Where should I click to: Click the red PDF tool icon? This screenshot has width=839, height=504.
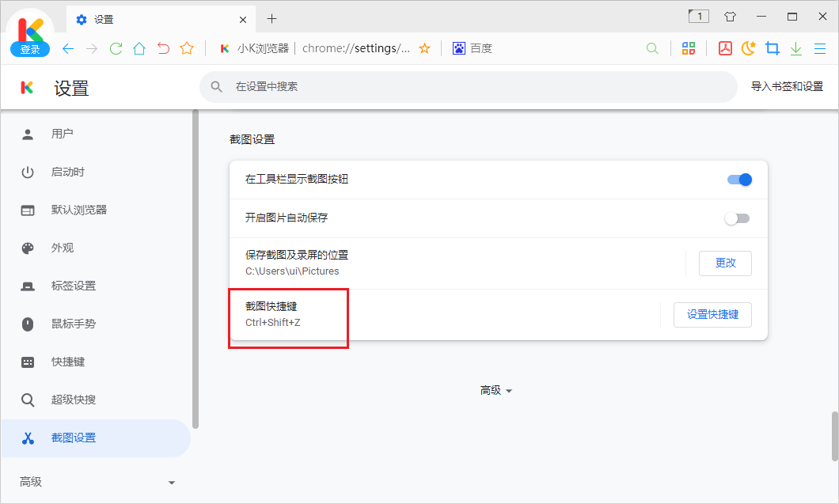click(x=725, y=49)
